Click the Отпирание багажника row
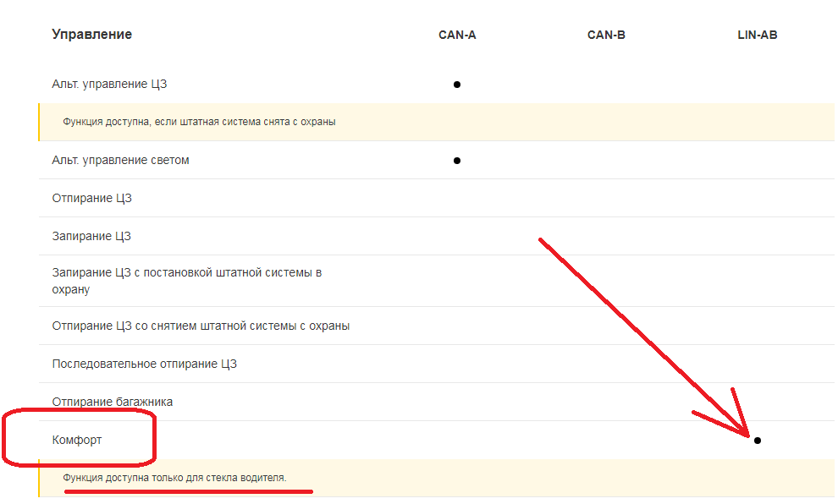Viewport: 838px width, 504px height. point(112,403)
